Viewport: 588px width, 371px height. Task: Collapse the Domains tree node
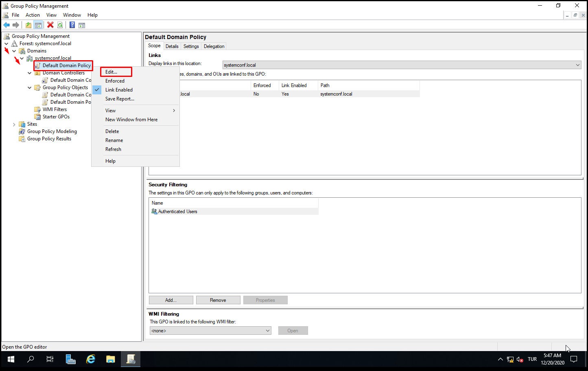tap(14, 51)
